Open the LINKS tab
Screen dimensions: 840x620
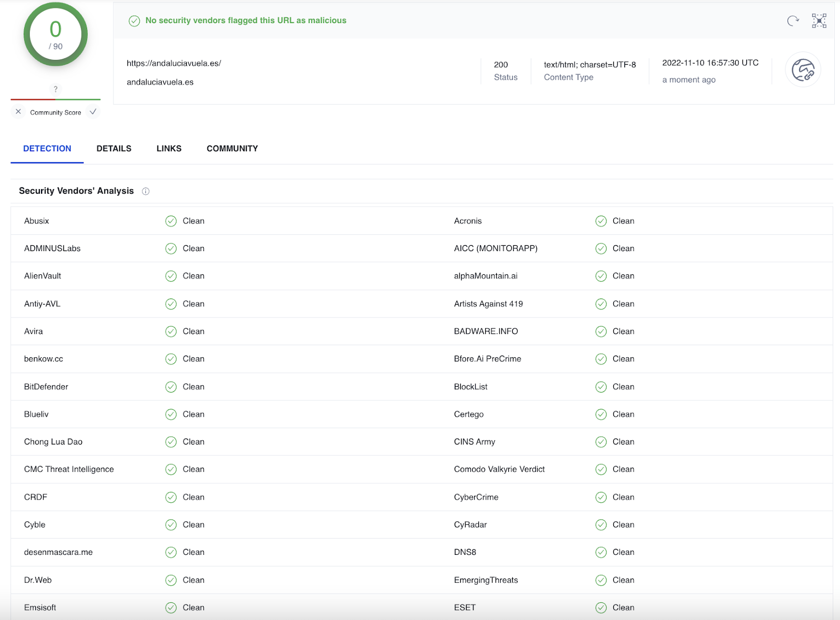pos(169,149)
